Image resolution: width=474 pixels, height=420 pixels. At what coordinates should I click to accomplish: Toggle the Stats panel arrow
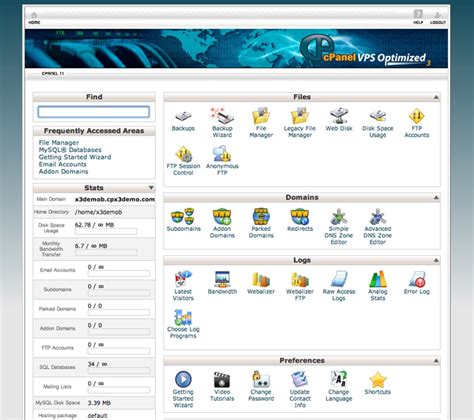[151, 188]
